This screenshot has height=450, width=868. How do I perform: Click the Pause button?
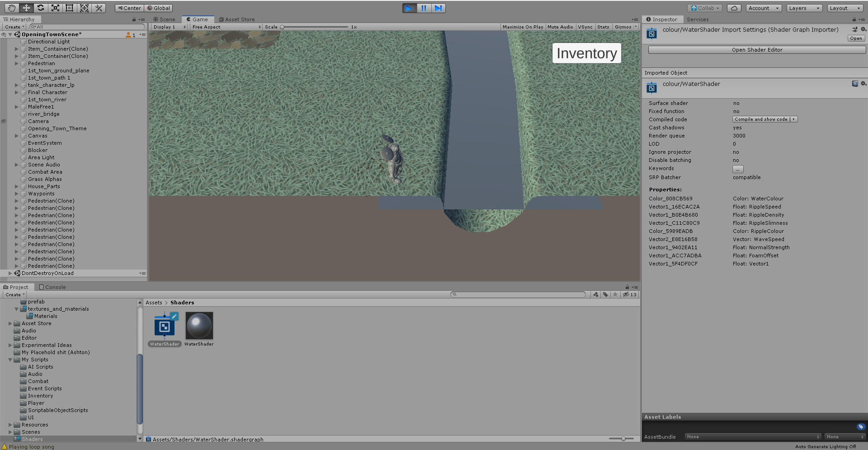(x=424, y=8)
